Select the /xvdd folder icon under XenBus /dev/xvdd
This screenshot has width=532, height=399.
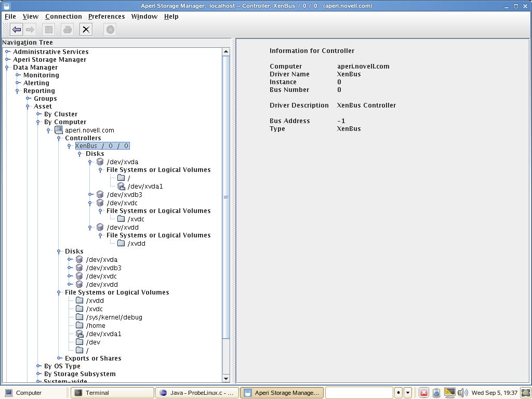121,243
